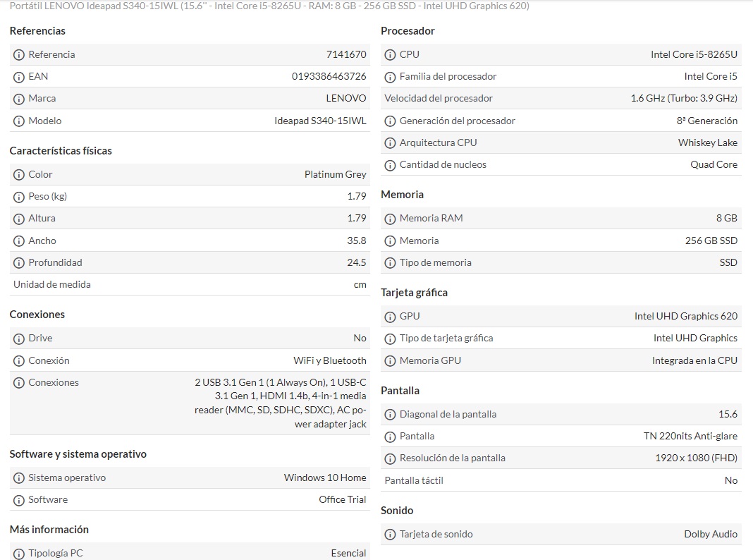Click the product title text at top
Viewport: 753px width, 560px height.
(269, 6)
